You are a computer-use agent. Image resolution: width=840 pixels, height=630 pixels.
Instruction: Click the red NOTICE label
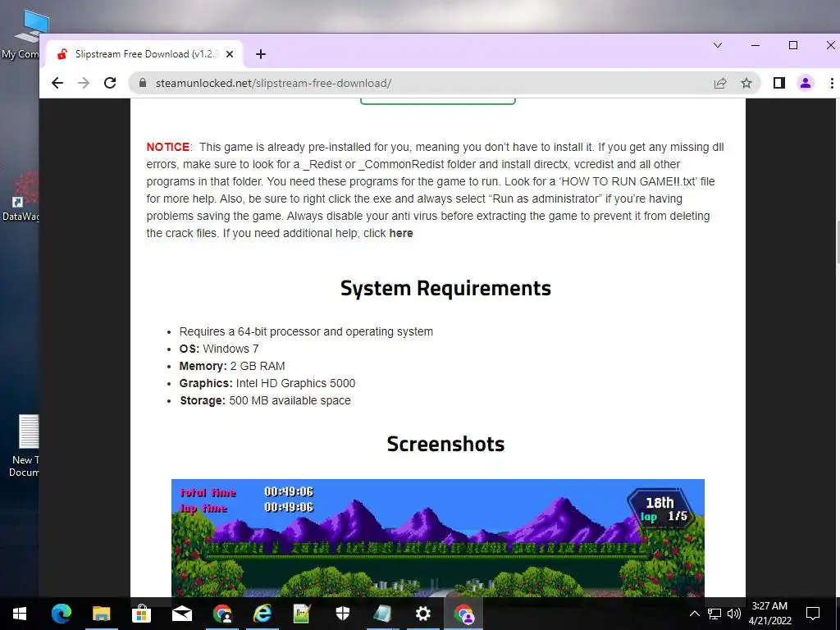point(167,148)
